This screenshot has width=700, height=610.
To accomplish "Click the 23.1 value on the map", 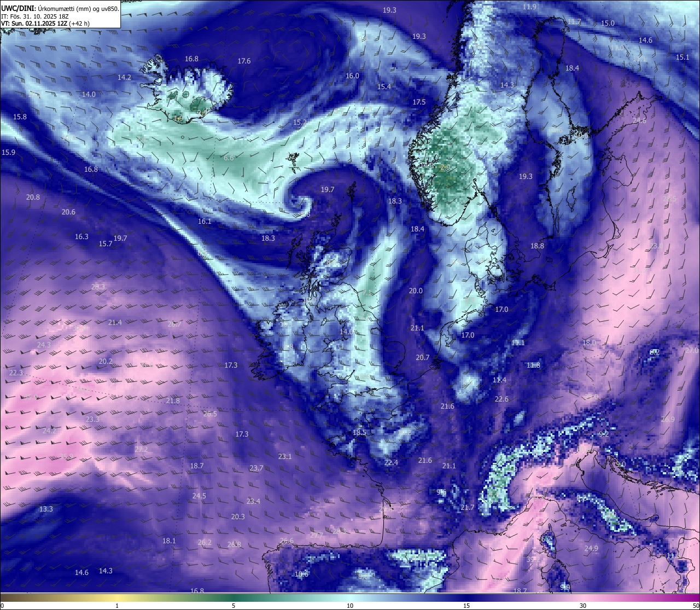I will click(x=285, y=456).
